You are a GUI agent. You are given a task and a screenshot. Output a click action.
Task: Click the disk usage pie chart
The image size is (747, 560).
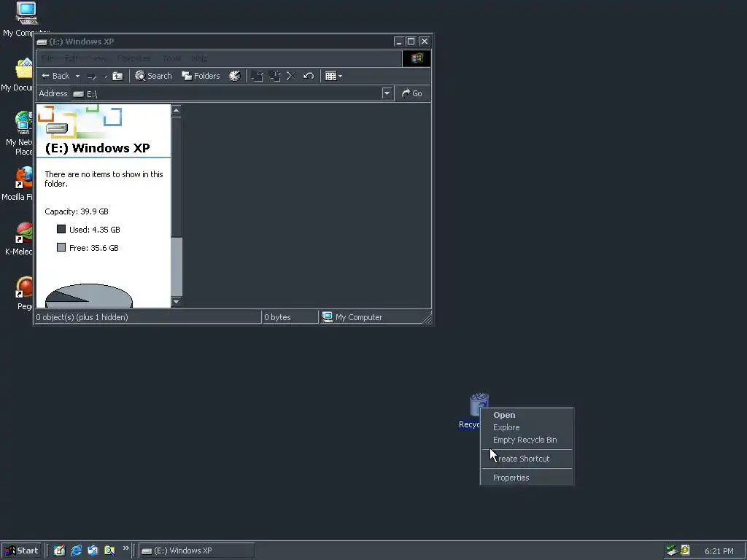[x=88, y=296]
